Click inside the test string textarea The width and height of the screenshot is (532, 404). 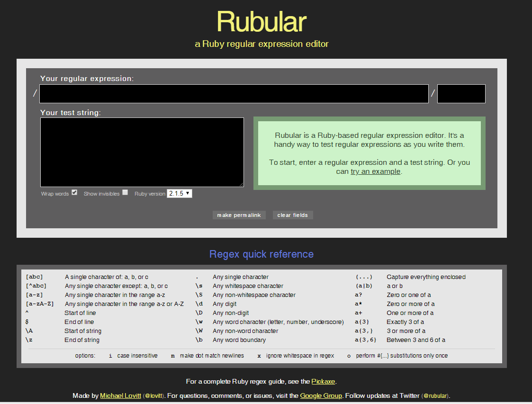(142, 152)
